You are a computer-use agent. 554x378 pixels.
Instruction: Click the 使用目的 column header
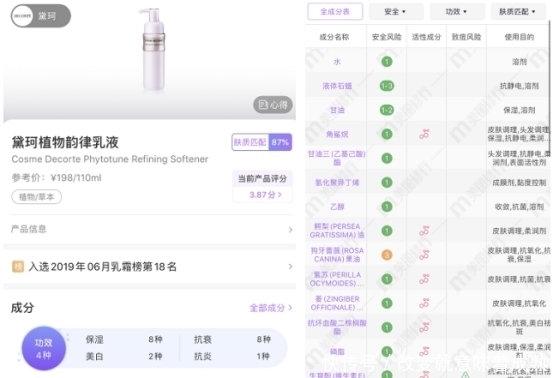(x=519, y=37)
